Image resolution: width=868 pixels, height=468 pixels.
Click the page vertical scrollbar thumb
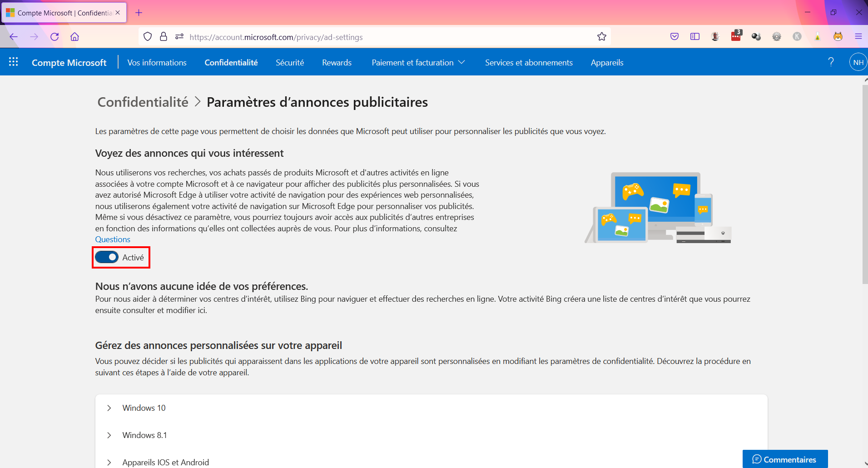tap(865, 184)
